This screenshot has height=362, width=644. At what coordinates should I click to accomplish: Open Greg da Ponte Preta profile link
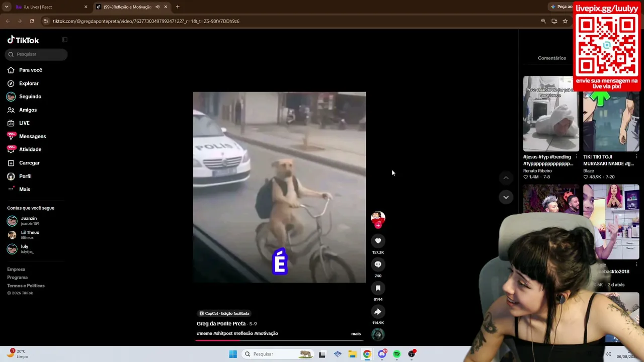click(221, 324)
